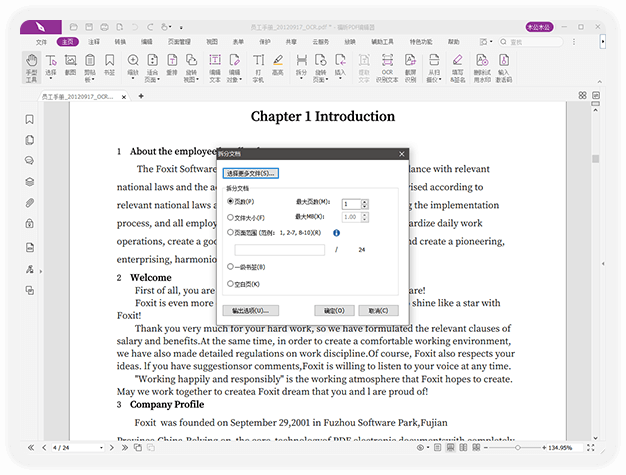Click the 确定(O) OK button
The width and height of the screenshot is (626, 475).
click(334, 311)
